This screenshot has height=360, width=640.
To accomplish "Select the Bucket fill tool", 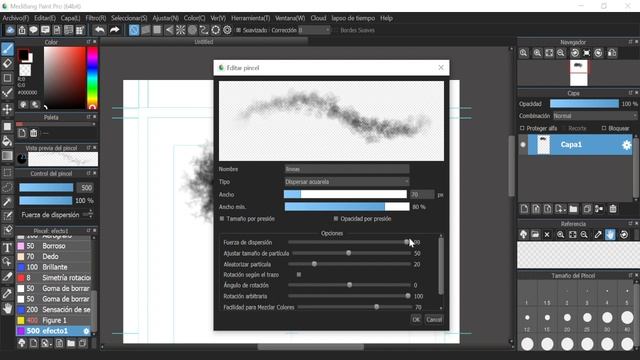I will pos(7,141).
